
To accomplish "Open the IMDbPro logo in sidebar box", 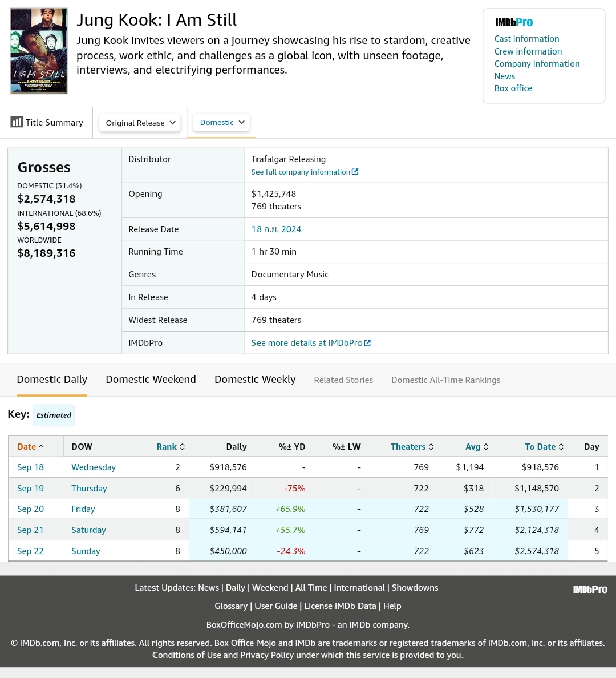I will [513, 22].
